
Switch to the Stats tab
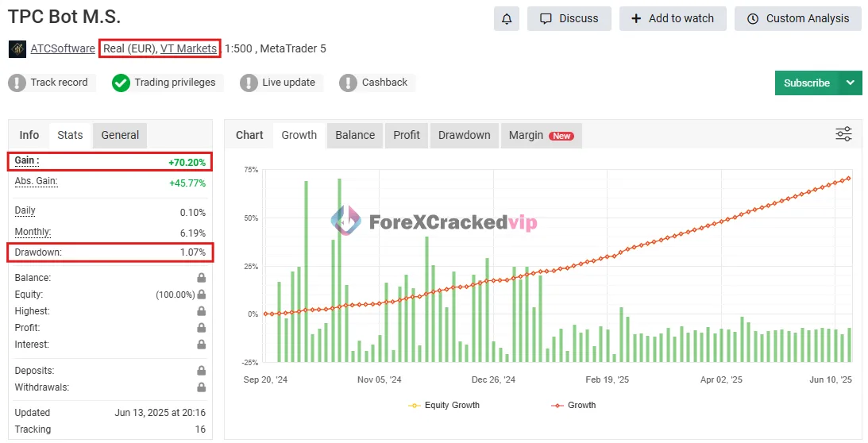coord(71,135)
